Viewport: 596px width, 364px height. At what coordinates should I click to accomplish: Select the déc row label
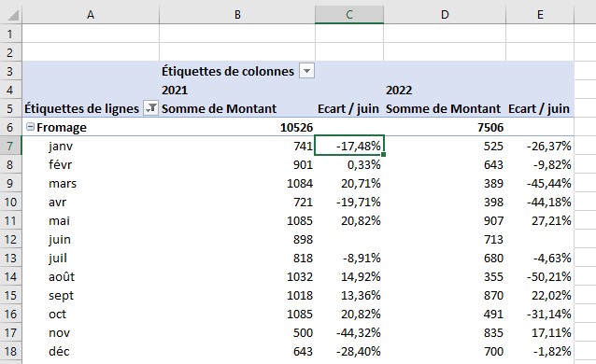pos(91,351)
